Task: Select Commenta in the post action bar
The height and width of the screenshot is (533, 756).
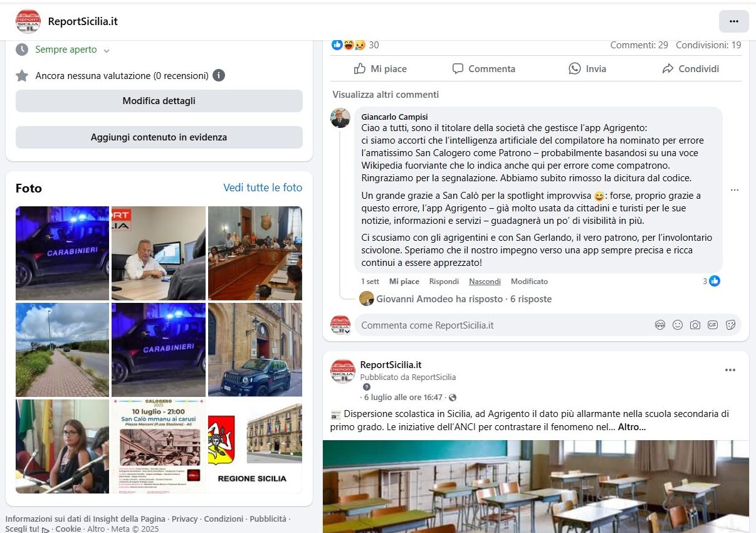Action: pos(484,69)
